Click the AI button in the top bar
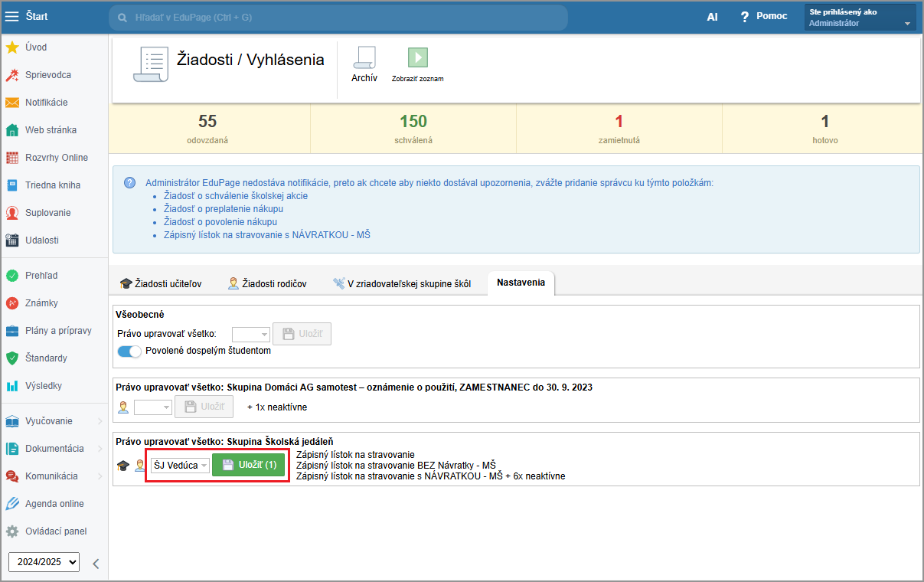 [x=712, y=16]
